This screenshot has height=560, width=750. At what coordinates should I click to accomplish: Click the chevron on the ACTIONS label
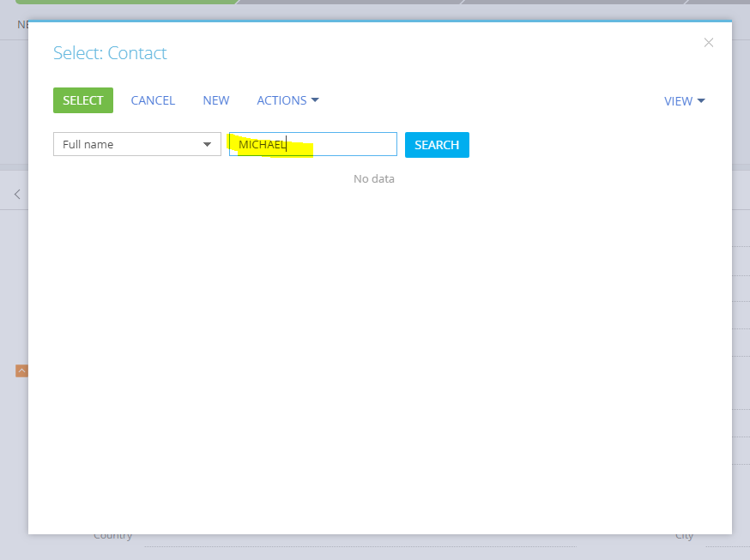click(x=316, y=99)
